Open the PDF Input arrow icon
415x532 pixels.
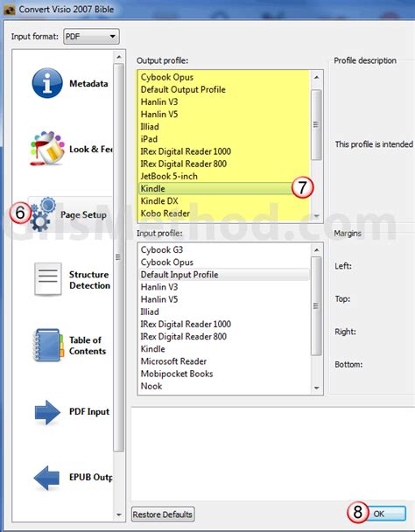click(47, 412)
